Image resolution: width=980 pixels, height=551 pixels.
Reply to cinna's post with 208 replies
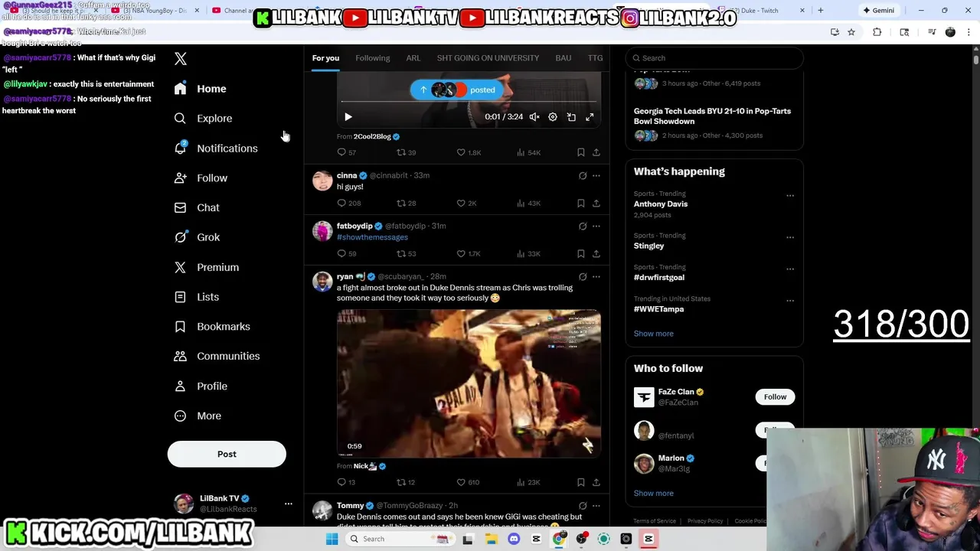coord(349,203)
